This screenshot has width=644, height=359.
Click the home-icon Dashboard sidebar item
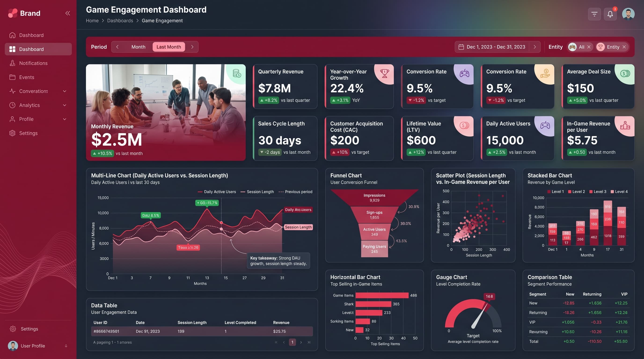click(38, 35)
